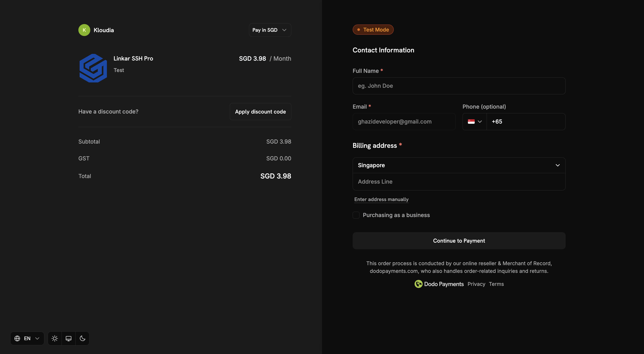
Task: Click the GST SGD 0.00 amount
Action: click(x=279, y=158)
